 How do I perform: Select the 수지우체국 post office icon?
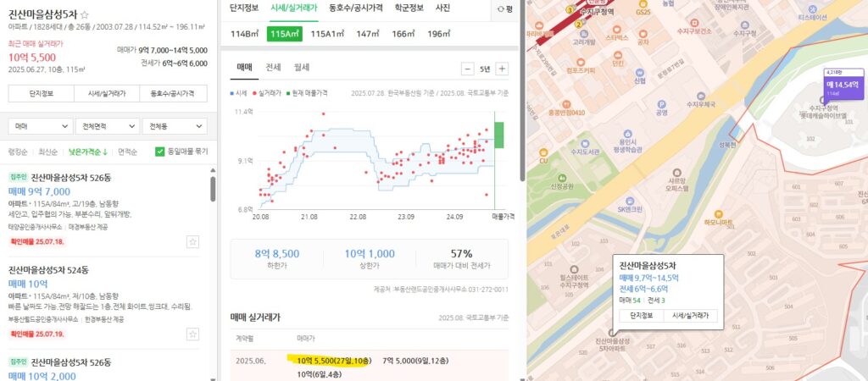[x=700, y=95]
